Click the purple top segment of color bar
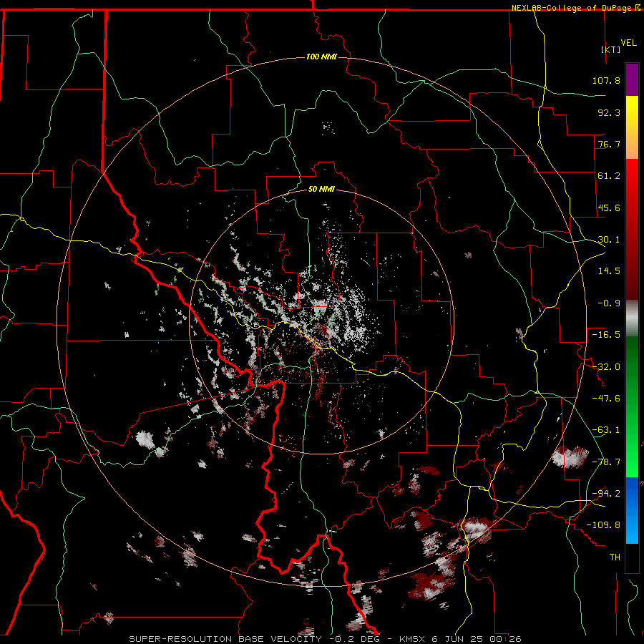Image resolution: width=644 pixels, height=644 pixels. point(632,79)
